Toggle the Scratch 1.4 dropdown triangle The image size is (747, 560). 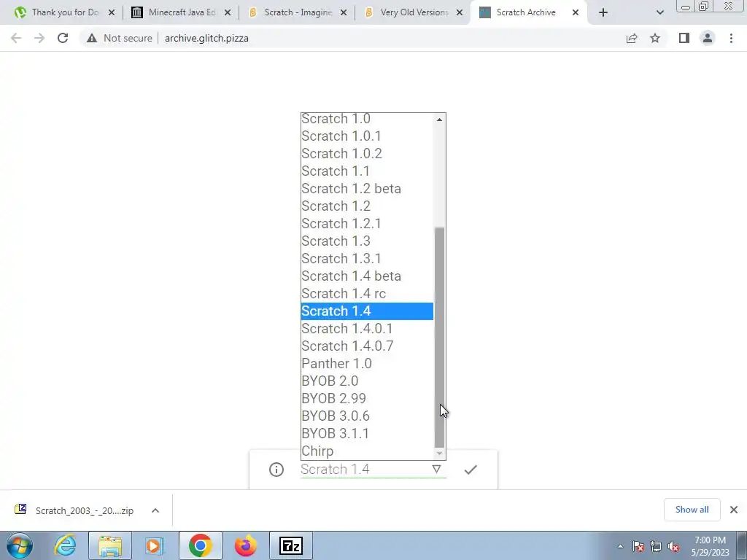pos(436,469)
